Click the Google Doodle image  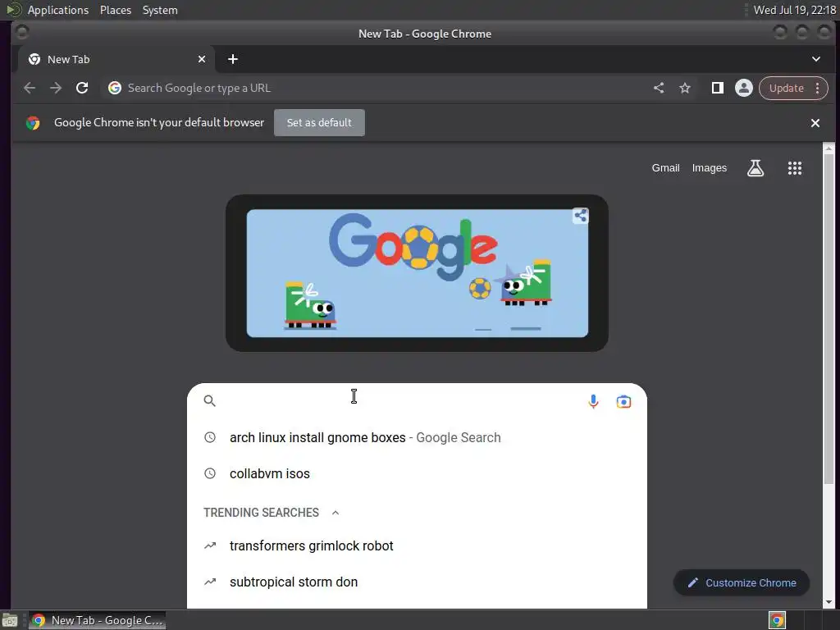[417, 273]
